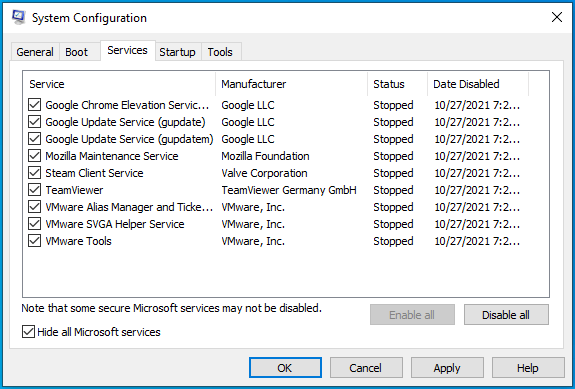This screenshot has height=389, width=575.
Task: Select the Valve Corporation manufacturer cell
Action: pos(264,173)
